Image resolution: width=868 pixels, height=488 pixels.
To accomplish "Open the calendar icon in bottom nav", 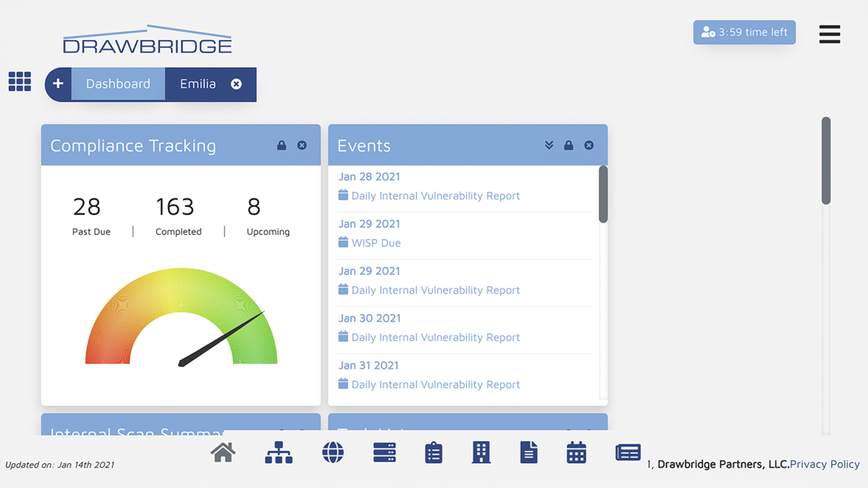I will pos(576,452).
